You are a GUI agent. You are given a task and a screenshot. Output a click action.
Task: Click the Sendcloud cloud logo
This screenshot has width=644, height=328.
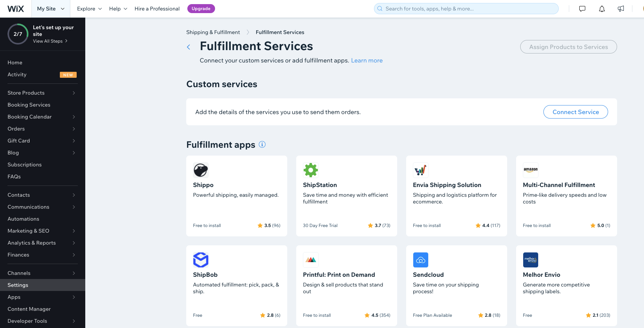421,260
